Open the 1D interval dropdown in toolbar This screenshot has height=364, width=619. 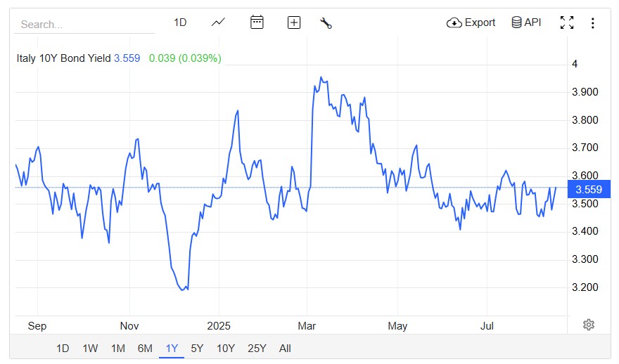coord(180,22)
